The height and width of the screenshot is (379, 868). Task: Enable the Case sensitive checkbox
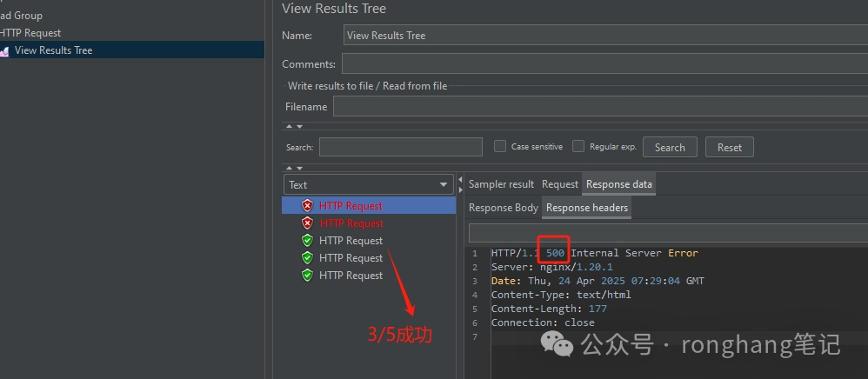click(x=500, y=147)
